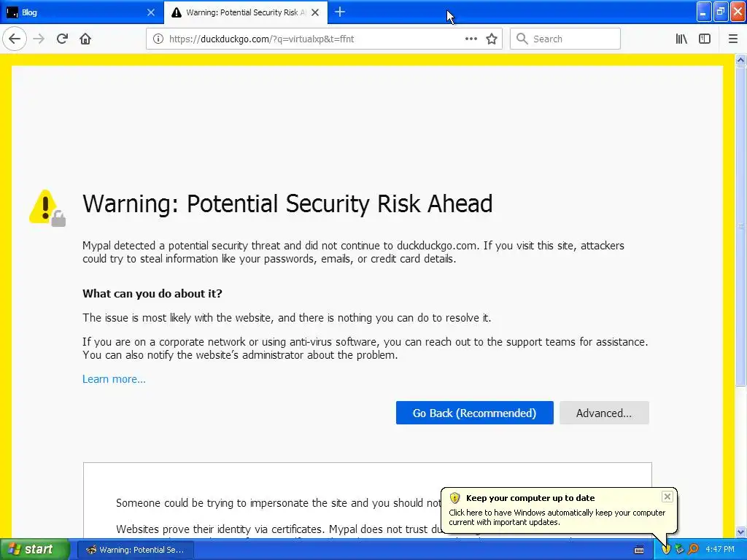Click the page scrollbar down arrow
The width and height of the screenshot is (747, 560).
740,532
